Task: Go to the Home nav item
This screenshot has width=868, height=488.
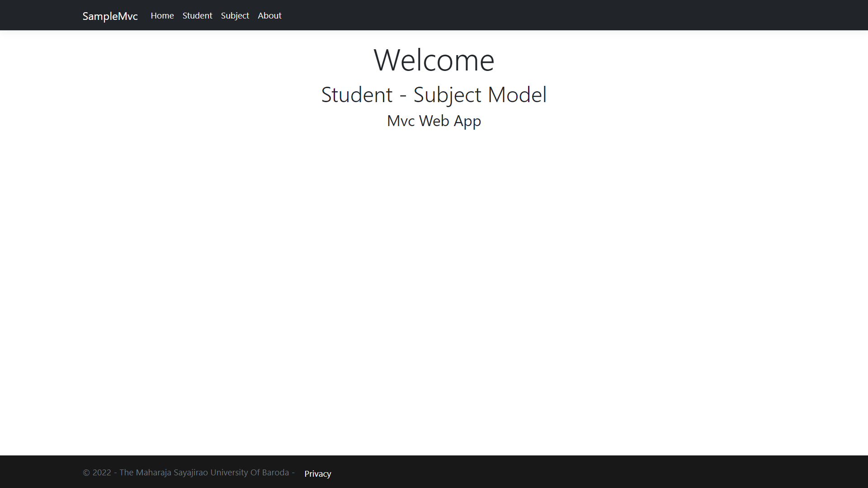Action: 162,15
